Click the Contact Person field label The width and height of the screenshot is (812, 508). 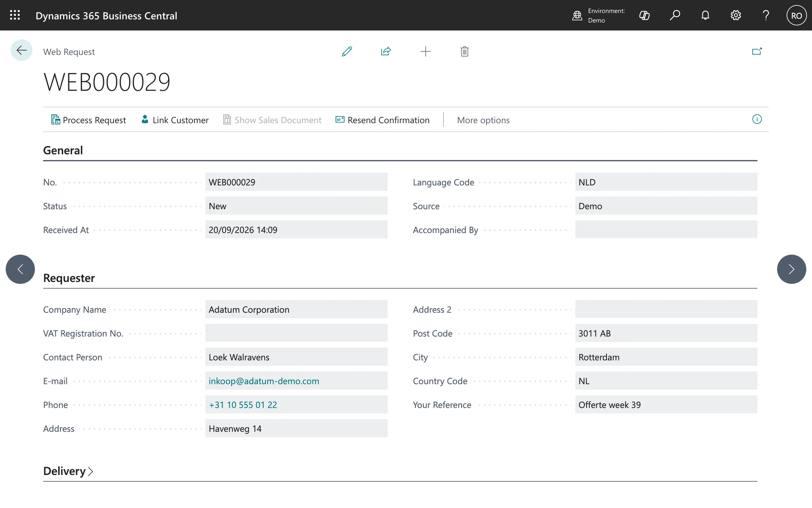72,357
